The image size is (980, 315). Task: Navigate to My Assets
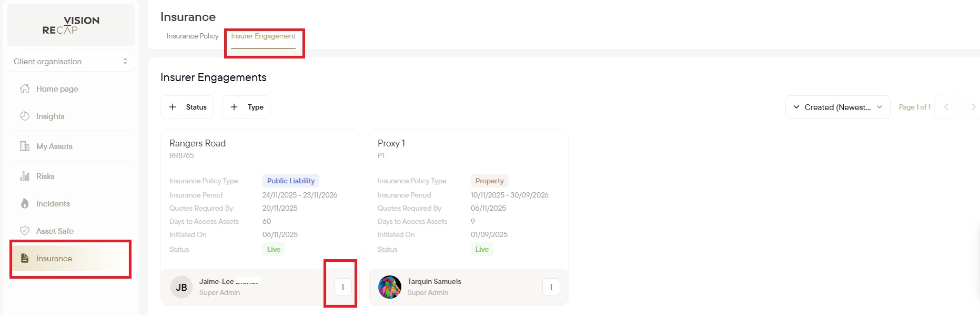tap(54, 146)
